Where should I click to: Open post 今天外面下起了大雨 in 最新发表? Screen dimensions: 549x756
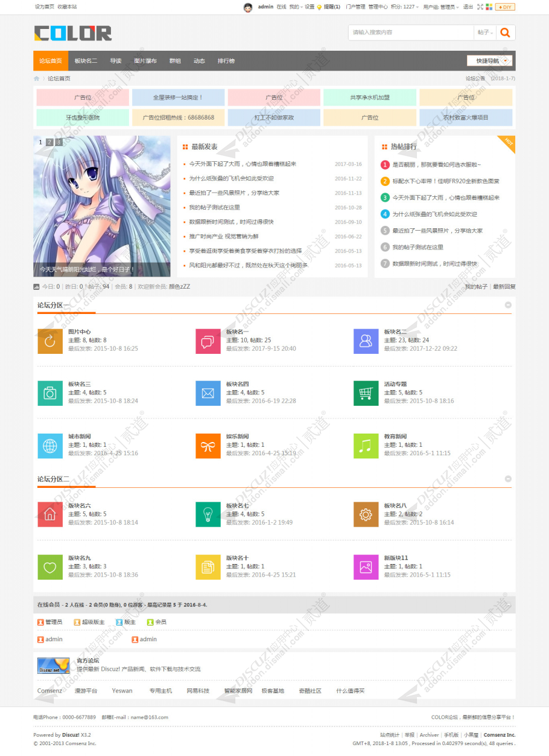click(x=243, y=164)
